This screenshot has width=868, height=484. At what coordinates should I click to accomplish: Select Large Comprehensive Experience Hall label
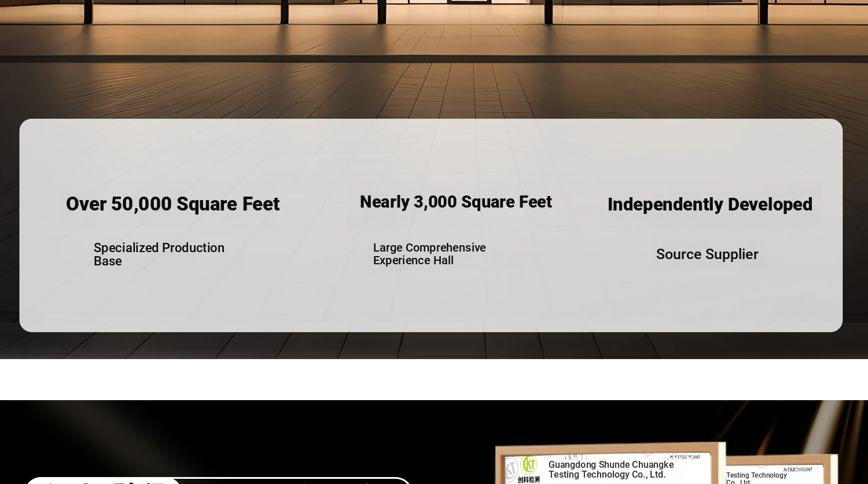pyautogui.click(x=429, y=254)
